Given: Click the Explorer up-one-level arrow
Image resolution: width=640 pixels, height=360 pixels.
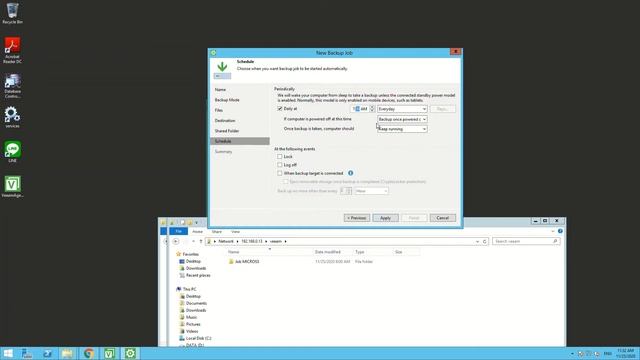Looking at the screenshot, I should 201,241.
